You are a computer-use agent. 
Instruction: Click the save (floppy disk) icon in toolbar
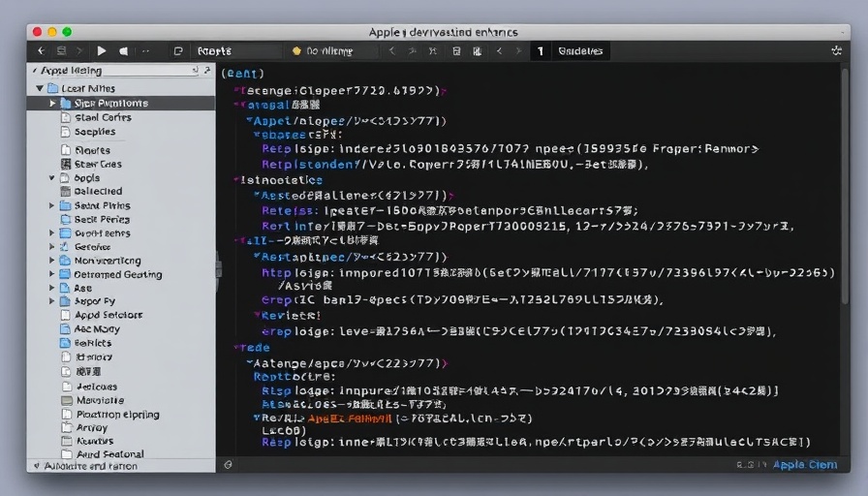point(456,51)
